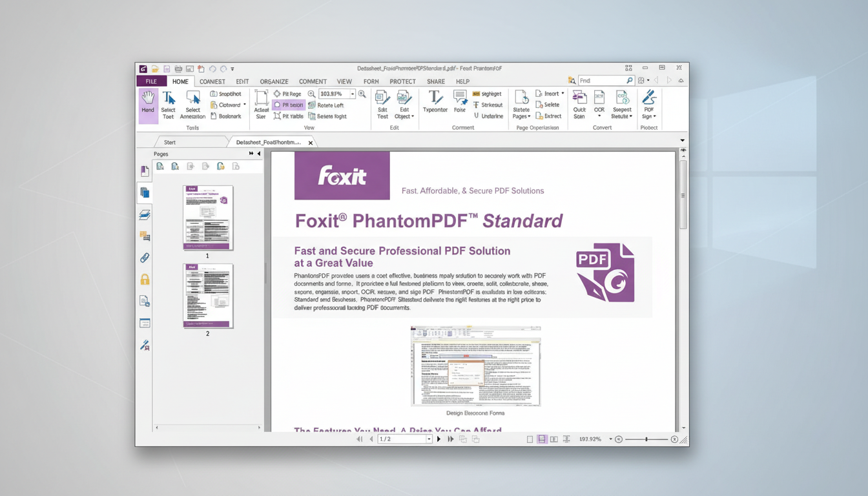Activate the Select Text tool
Screen dimensions: 868x496
tap(169, 105)
